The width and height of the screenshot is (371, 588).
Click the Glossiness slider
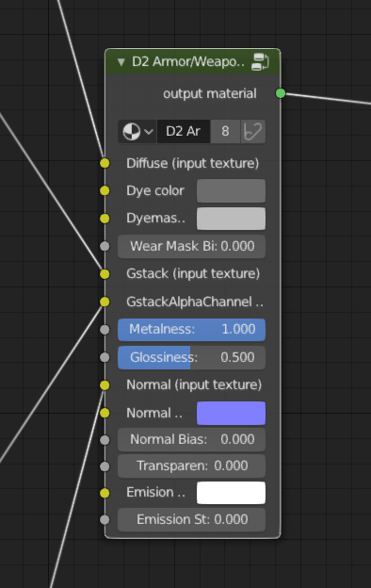tap(192, 357)
